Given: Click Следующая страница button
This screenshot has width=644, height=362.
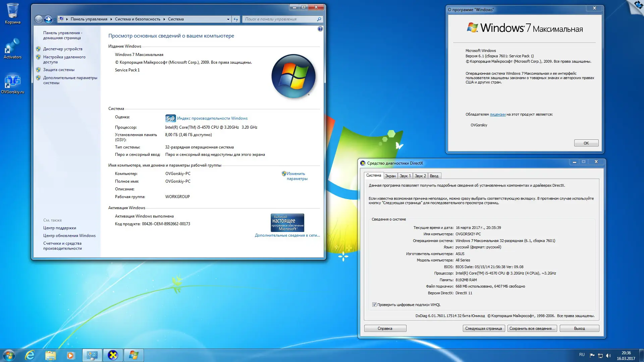Looking at the screenshot, I should coord(483,328).
